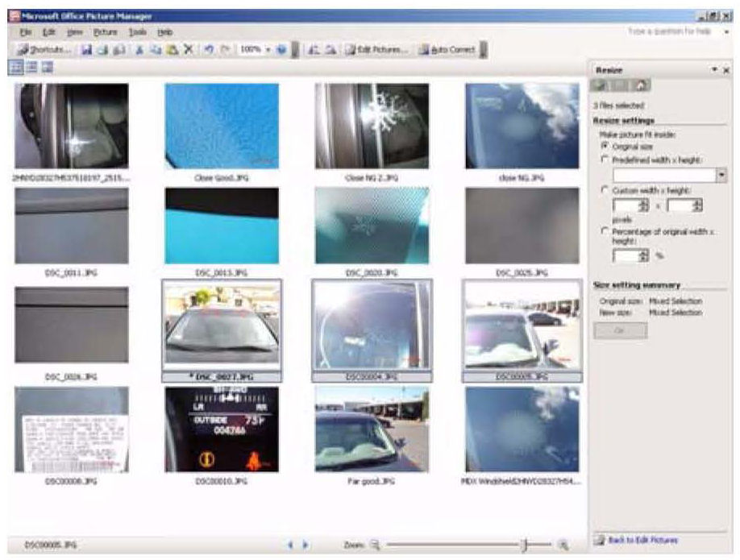Select Percentage of original radio button

(605, 232)
